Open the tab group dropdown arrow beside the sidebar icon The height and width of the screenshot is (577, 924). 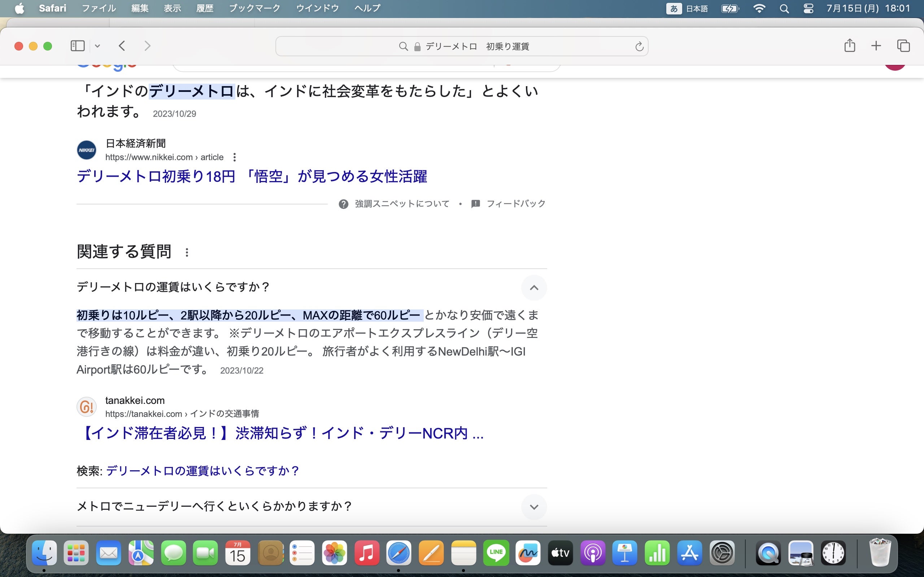pyautogui.click(x=97, y=46)
